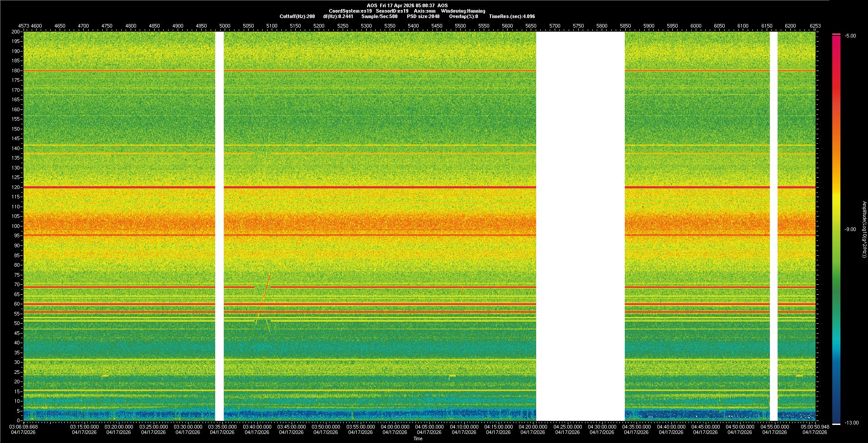Click the SensorID:es19 header text
Viewport: 868px width, 443px height.
click(x=392, y=11)
